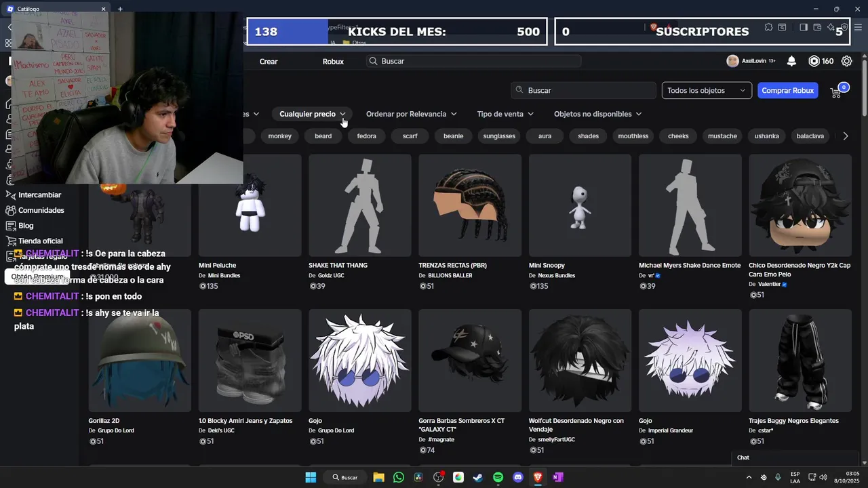Open the taskbar clock and date
The height and width of the screenshot is (488, 868).
(848, 477)
